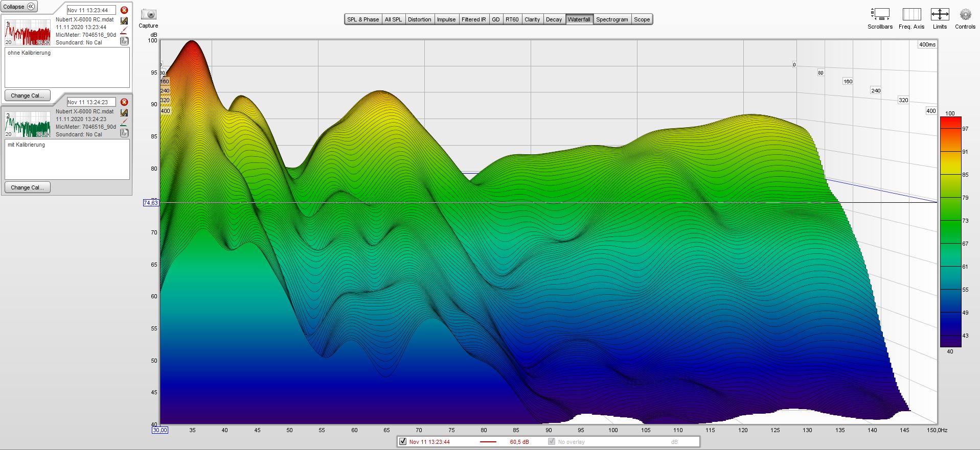Capture the graph with camera icon

pyautogui.click(x=148, y=14)
